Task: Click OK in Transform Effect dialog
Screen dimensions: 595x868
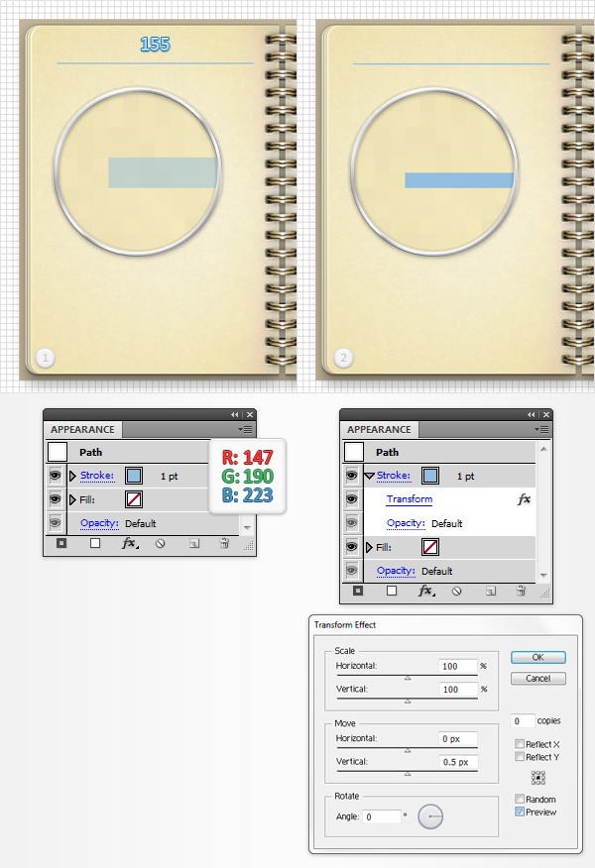Action: pos(537,657)
